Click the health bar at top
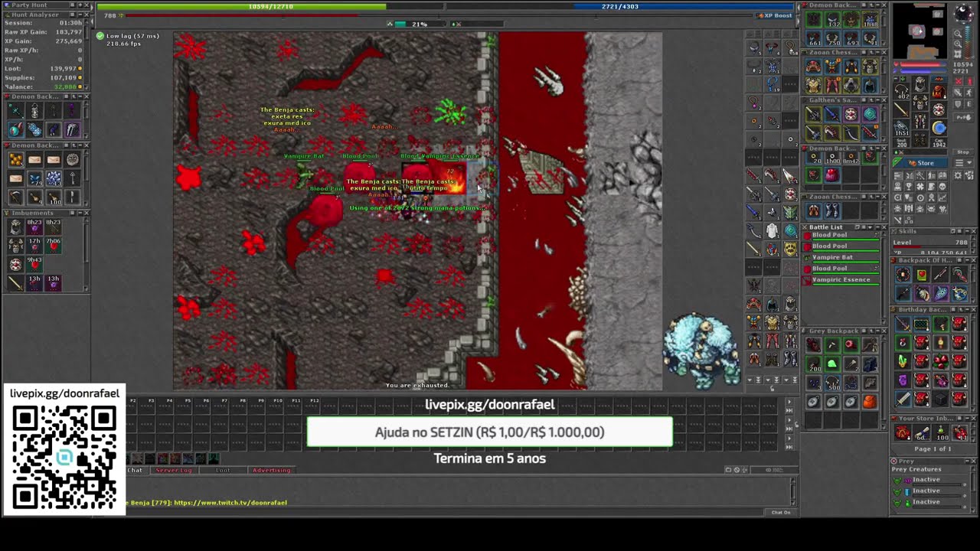The image size is (980, 551). (271, 6)
